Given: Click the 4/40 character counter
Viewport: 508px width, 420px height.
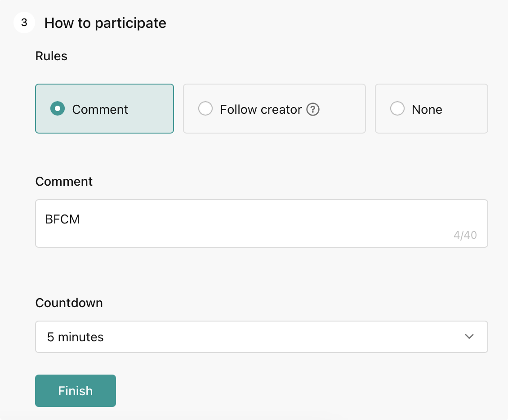Looking at the screenshot, I should click(x=465, y=235).
